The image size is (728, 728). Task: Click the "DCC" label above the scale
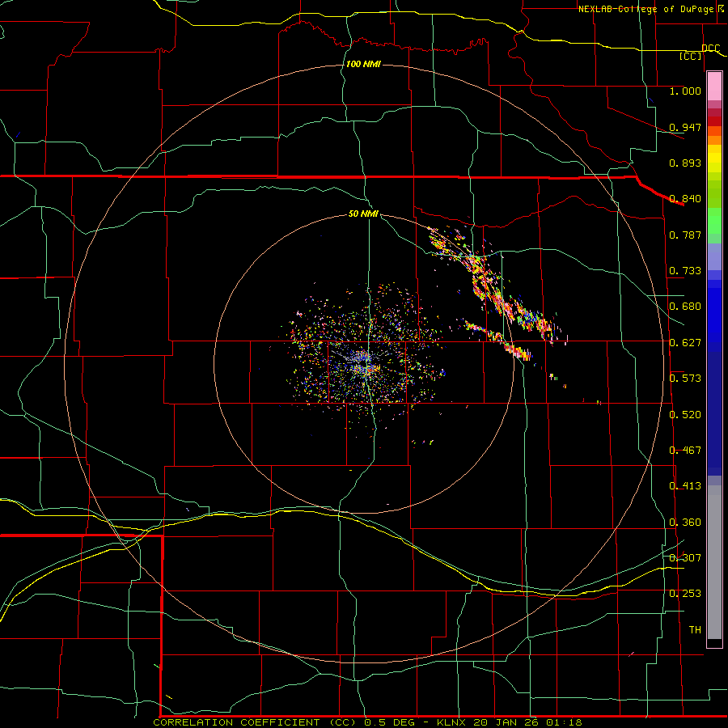(x=711, y=49)
